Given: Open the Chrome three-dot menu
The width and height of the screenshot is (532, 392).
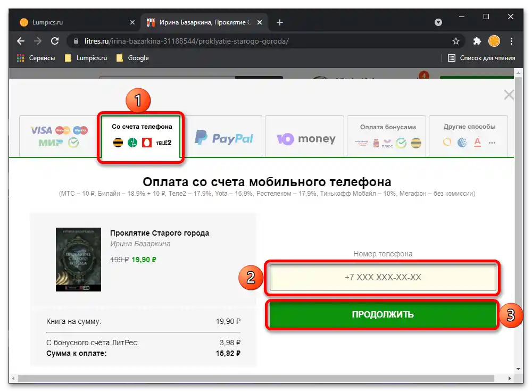Looking at the screenshot, I should tap(511, 41).
